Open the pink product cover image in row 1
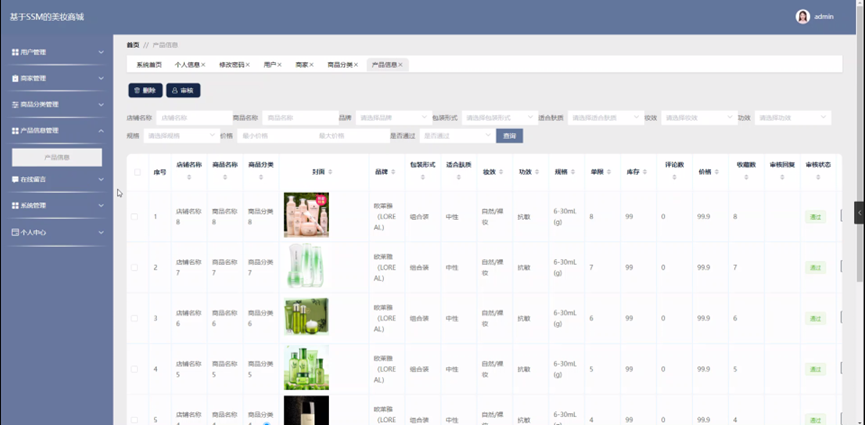Viewport: 865px width, 425px height. (x=306, y=215)
